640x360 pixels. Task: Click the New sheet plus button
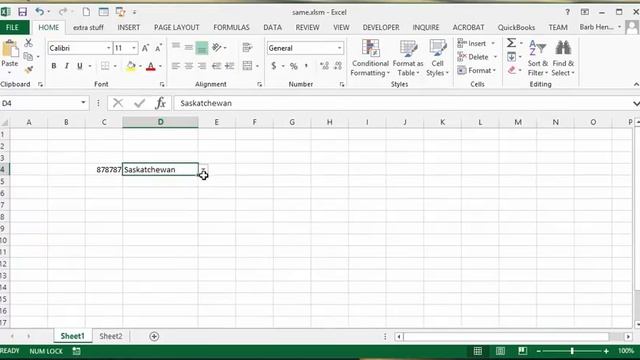[154, 336]
